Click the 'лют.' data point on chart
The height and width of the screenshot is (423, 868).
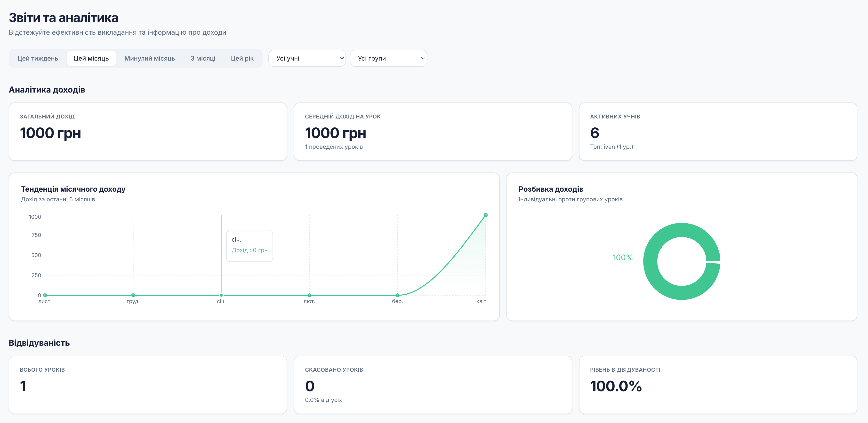tap(309, 295)
